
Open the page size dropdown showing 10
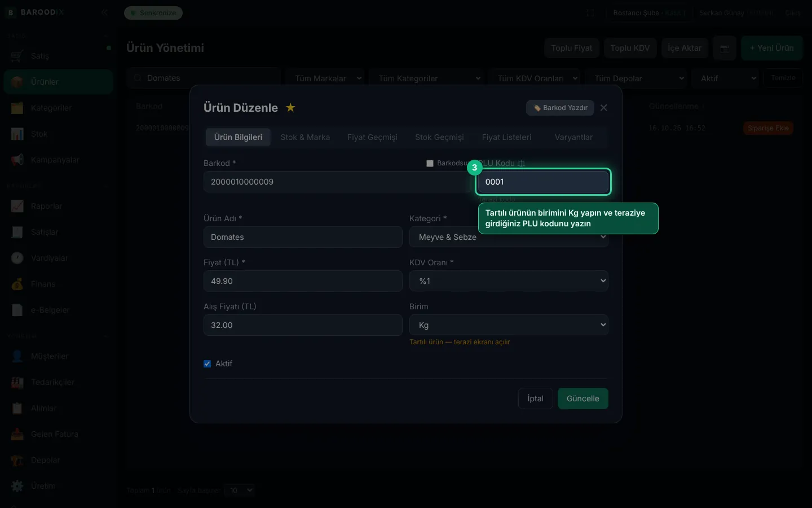coord(240,490)
